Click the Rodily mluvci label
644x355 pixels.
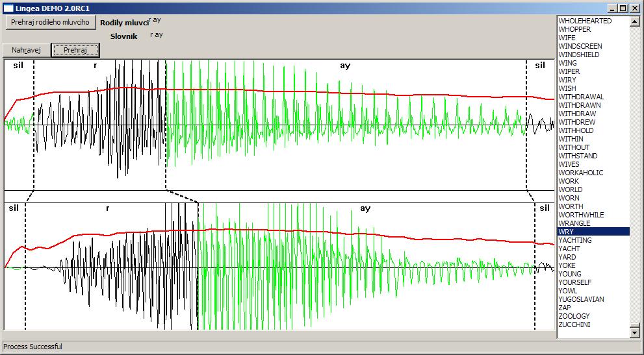[x=124, y=23]
